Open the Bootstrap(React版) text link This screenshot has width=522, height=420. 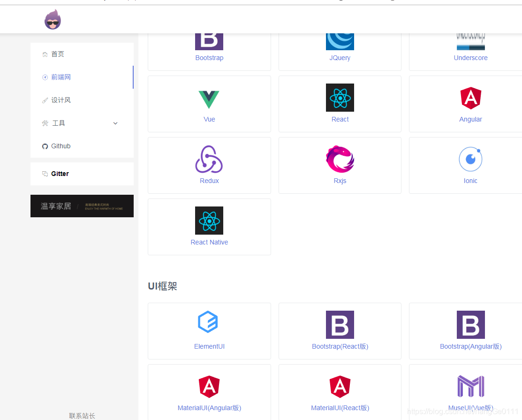pyautogui.click(x=340, y=346)
